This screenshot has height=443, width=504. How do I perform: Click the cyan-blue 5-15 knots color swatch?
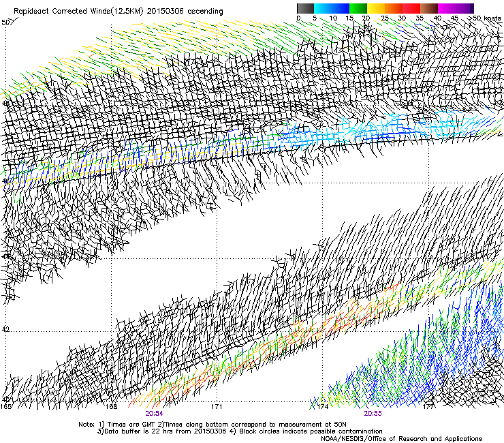point(331,8)
